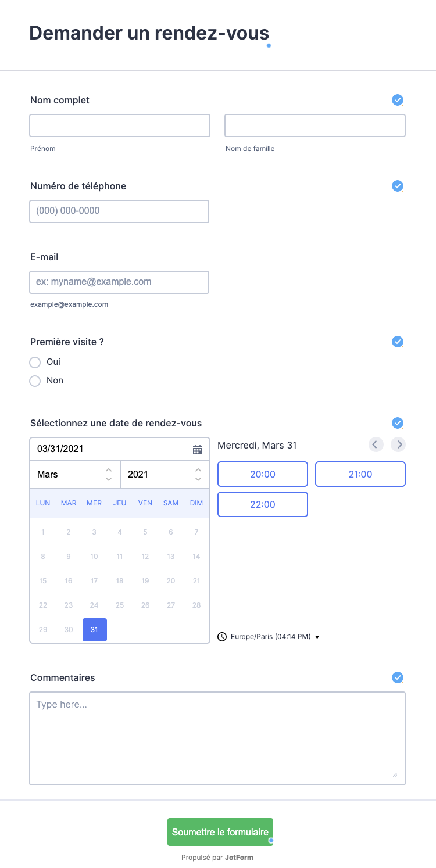Go to next day with right arrow
436x868 pixels.
pos(398,445)
